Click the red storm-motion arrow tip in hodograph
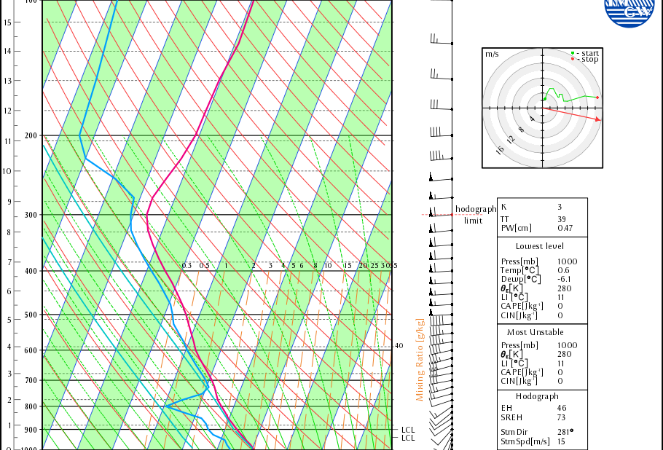The width and height of the screenshot is (663, 450). [x=600, y=120]
